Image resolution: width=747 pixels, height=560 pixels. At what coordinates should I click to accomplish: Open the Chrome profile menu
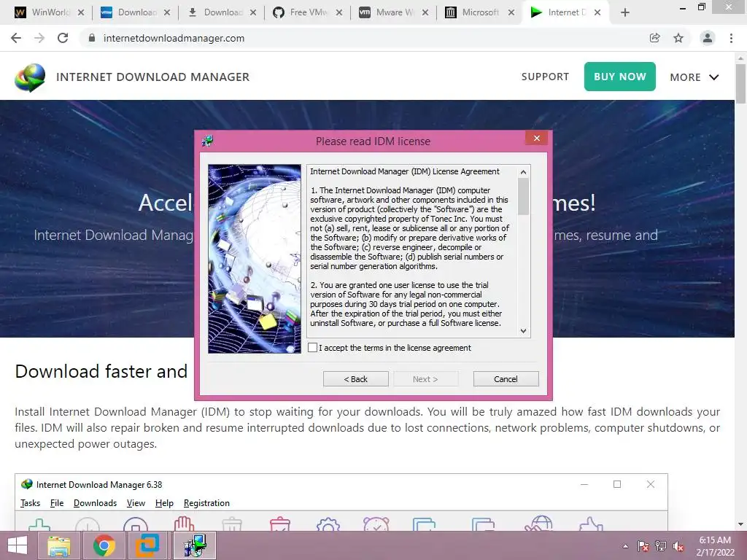pyautogui.click(x=708, y=38)
